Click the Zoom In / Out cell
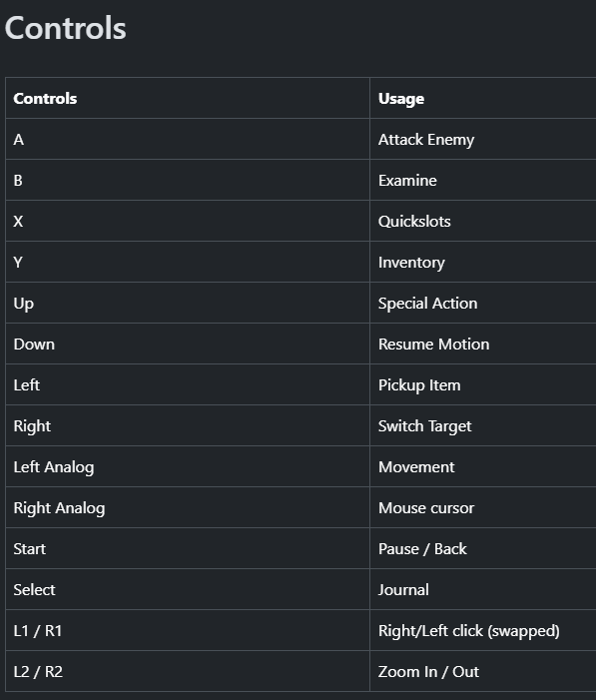This screenshot has height=700, width=596. (483, 671)
